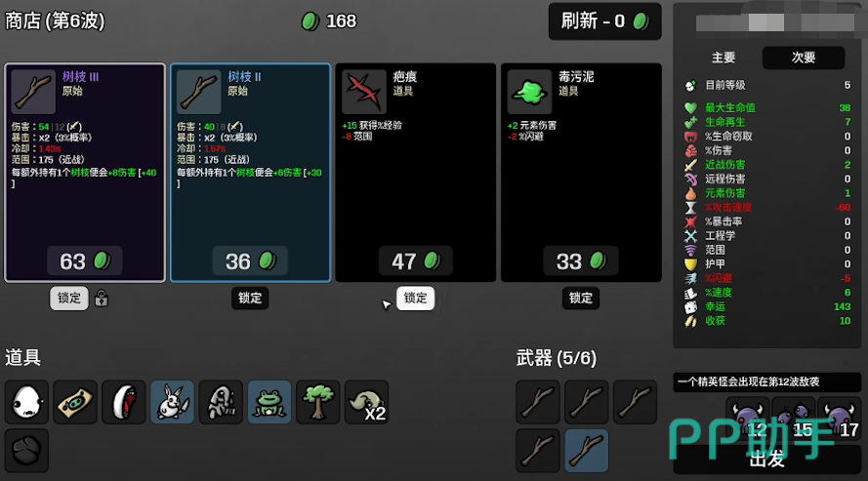Select the white rabbit item icon

pyautogui.click(x=172, y=402)
